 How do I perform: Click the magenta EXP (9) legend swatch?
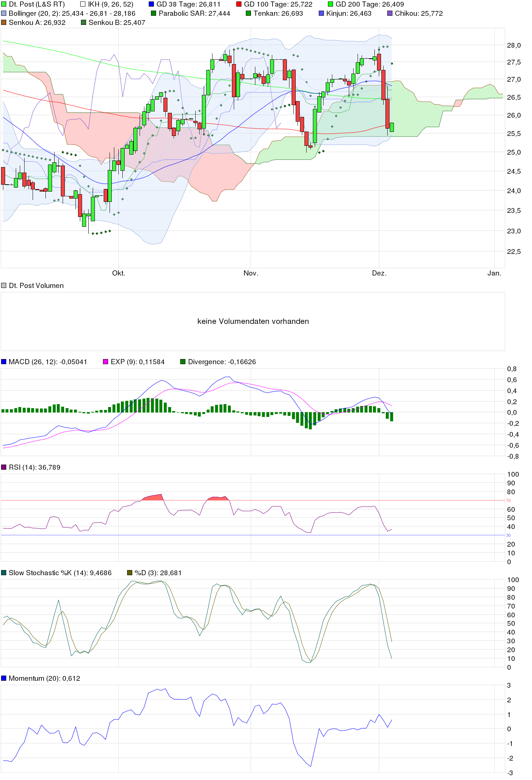(106, 362)
